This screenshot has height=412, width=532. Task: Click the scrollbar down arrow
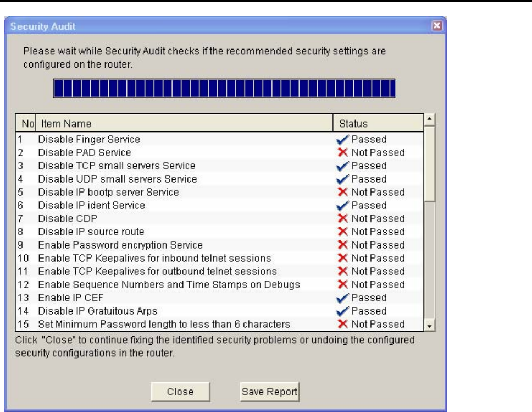(430, 326)
